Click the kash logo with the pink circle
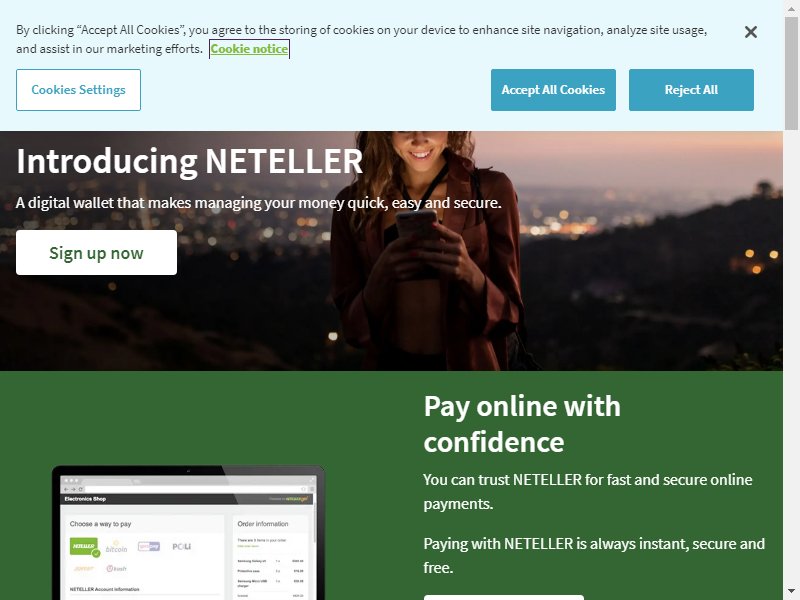The image size is (800, 600). click(x=116, y=568)
